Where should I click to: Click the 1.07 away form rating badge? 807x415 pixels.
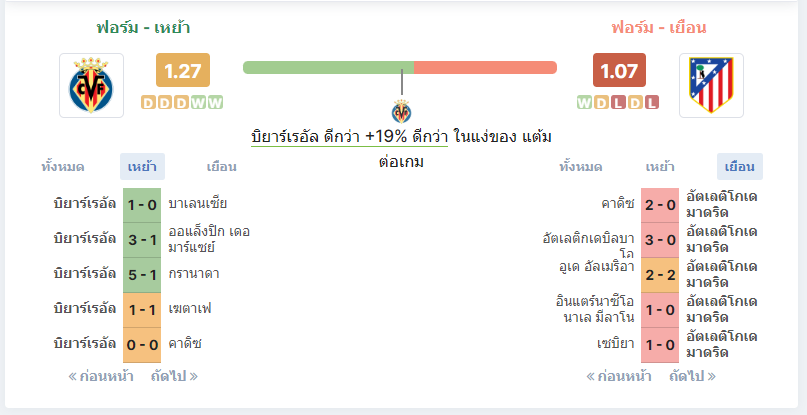619,70
